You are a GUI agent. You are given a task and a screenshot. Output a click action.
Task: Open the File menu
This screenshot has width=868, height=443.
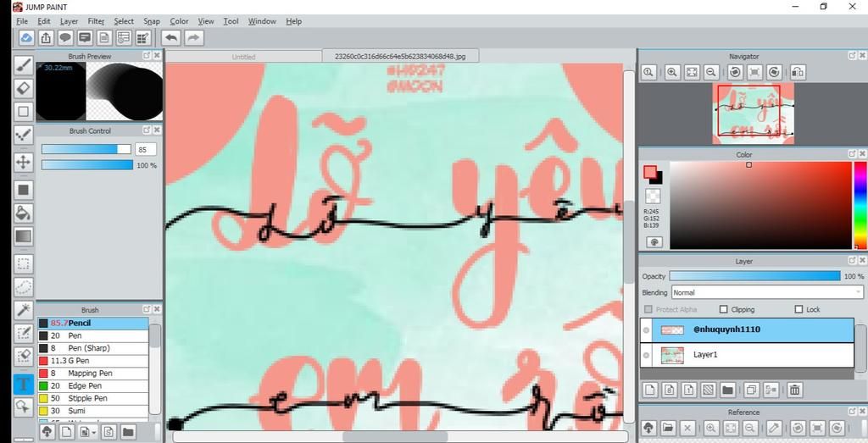22,21
